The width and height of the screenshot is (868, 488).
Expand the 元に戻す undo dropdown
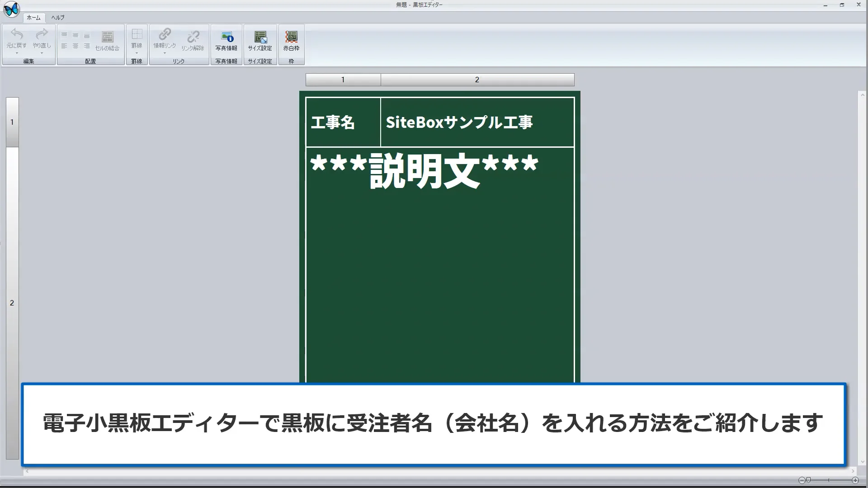tap(17, 53)
